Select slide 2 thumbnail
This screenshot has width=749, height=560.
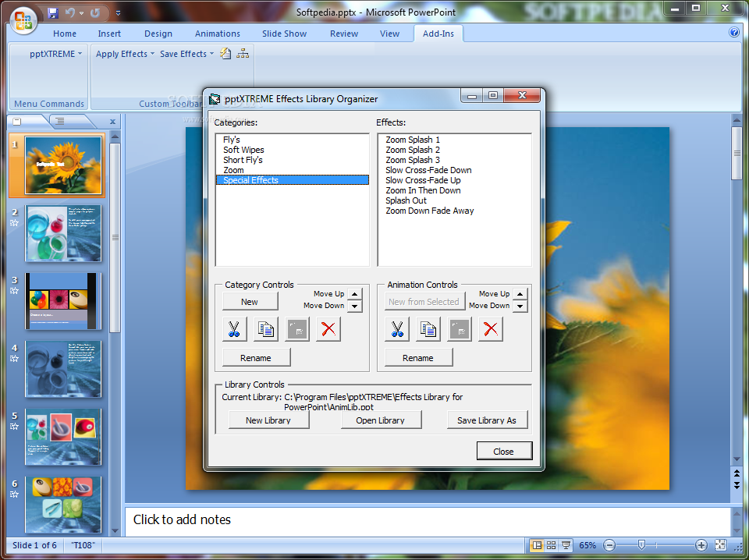pyautogui.click(x=63, y=233)
